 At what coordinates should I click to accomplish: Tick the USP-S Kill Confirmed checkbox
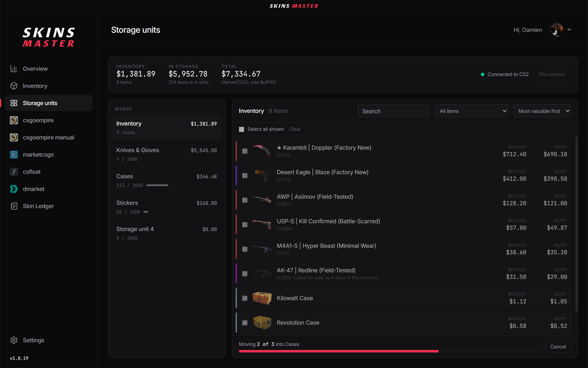pos(245,225)
